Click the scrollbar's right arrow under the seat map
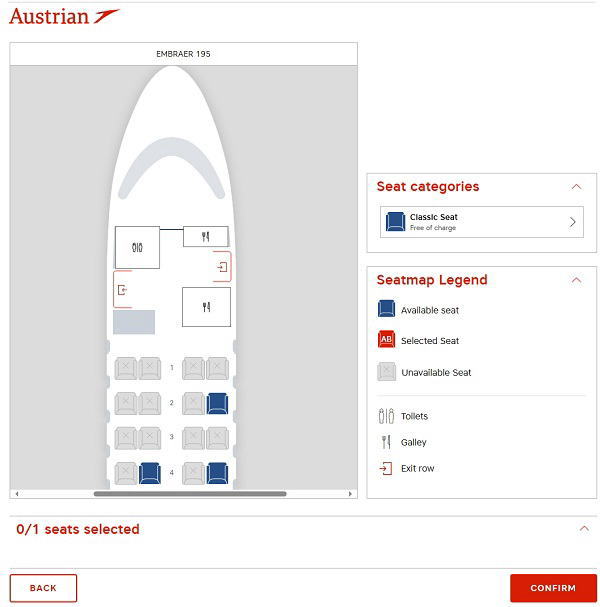Image resolution: width=600 pixels, height=607 pixels. point(351,494)
